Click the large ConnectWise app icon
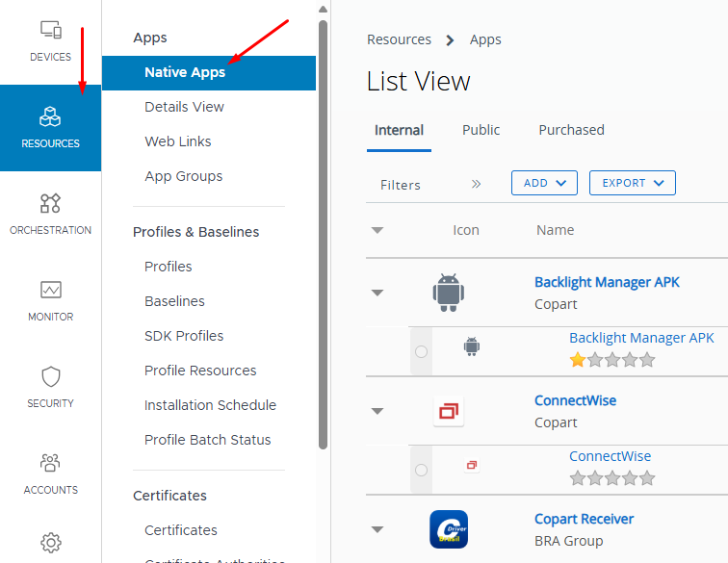The image size is (728, 563). coord(449,411)
